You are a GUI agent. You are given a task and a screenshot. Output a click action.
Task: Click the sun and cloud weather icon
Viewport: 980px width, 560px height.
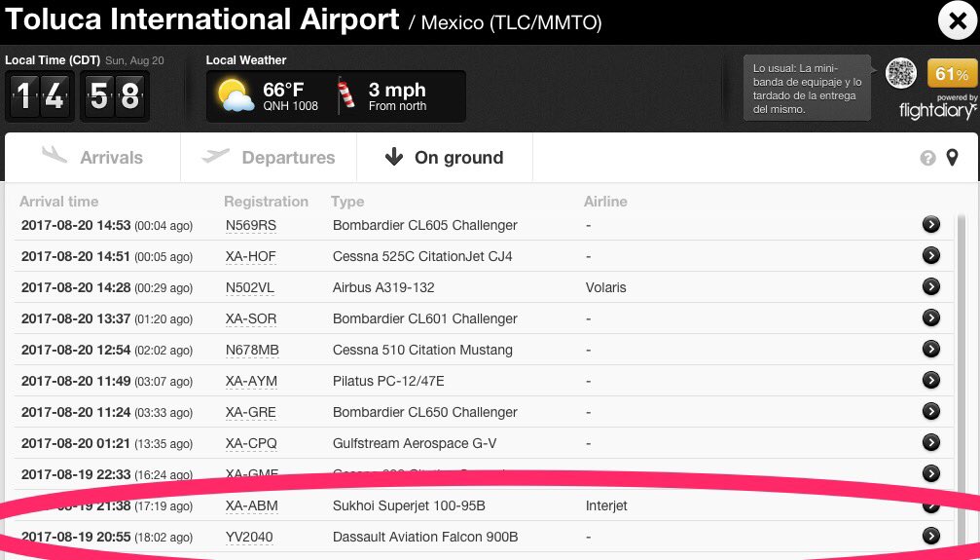point(236,96)
